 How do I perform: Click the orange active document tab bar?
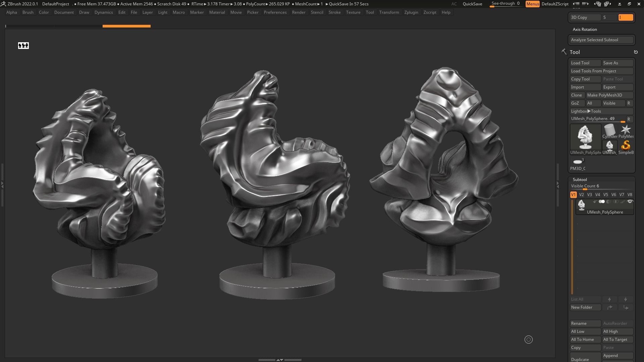point(126,26)
